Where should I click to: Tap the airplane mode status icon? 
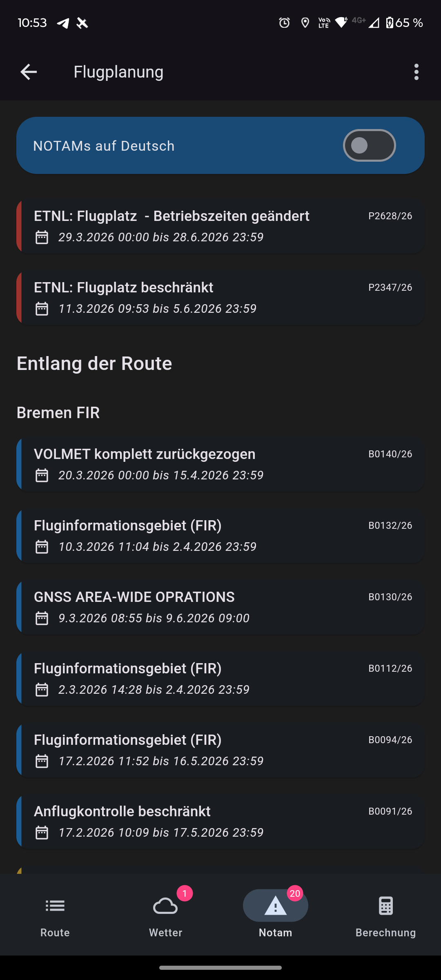(82, 23)
